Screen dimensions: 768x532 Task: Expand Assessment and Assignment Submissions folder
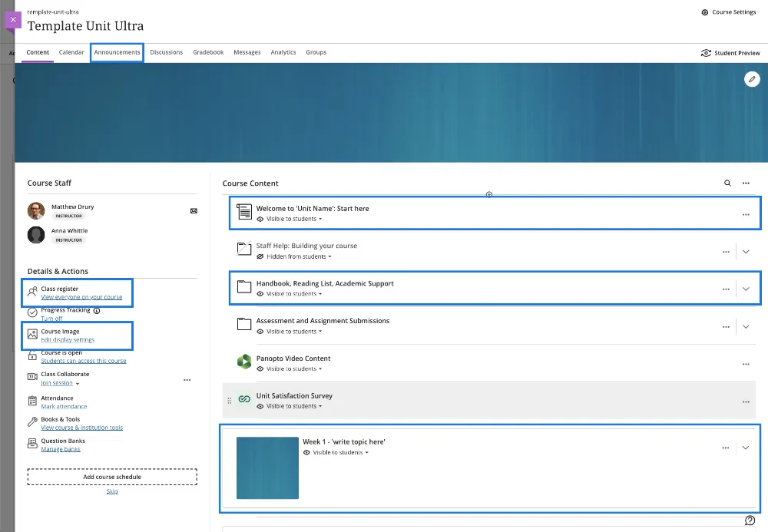point(746,326)
